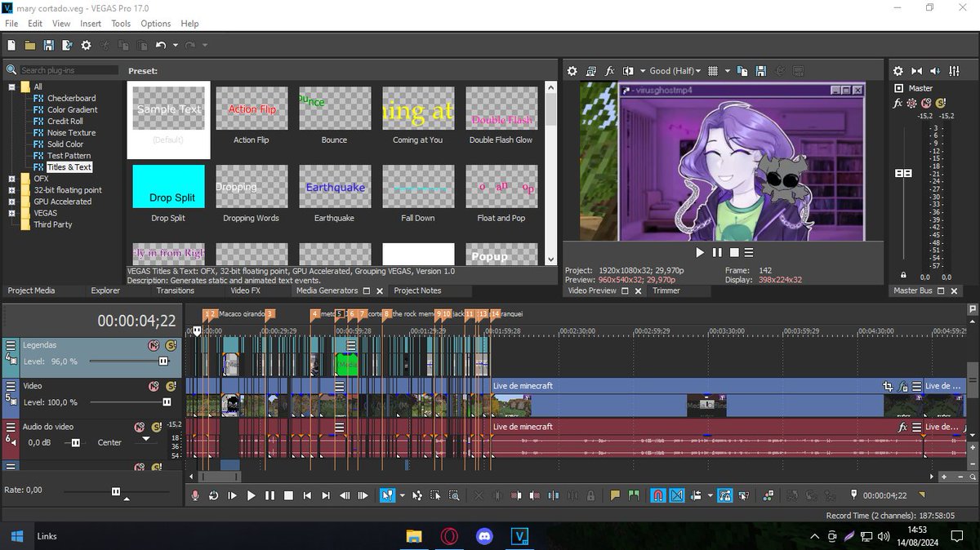Viewport: 980px width, 550px height.
Task: Open Master Bus audio properties gear icon
Action: [898, 71]
